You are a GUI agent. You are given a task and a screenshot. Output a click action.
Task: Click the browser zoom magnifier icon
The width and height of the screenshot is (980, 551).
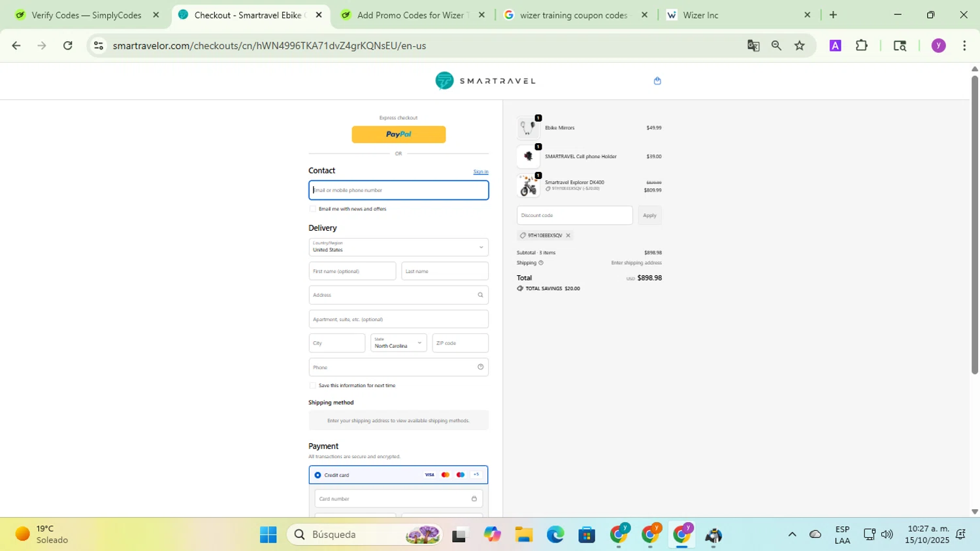pyautogui.click(x=776, y=45)
